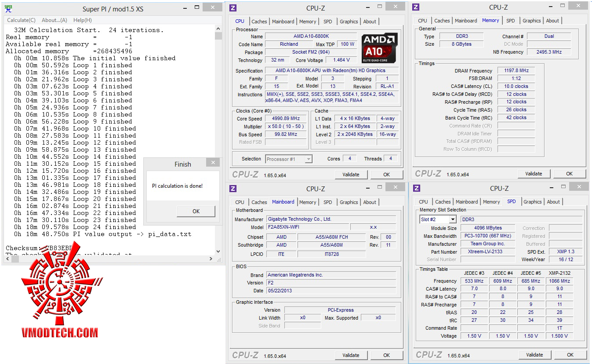Viewport: 592px width, 364px height.
Task: Open Graphics tab in the CPU-Z Mainboard window
Action: pyautogui.click(x=349, y=202)
